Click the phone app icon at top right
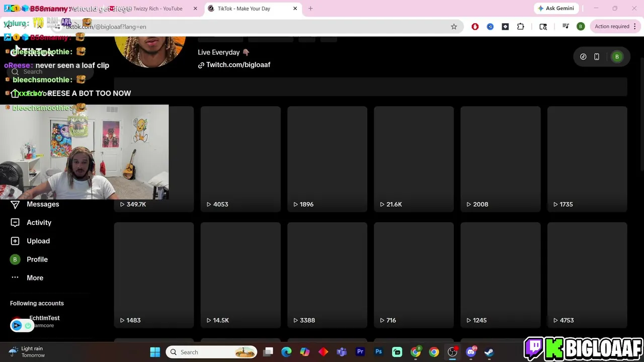This screenshot has width=644, height=362. click(597, 57)
